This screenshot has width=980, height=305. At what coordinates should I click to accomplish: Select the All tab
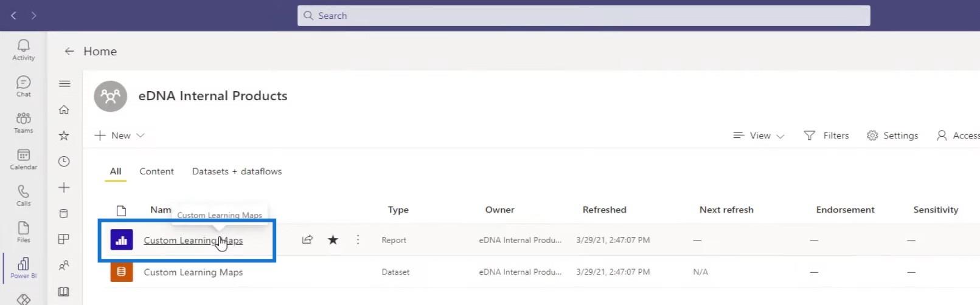coord(116,171)
